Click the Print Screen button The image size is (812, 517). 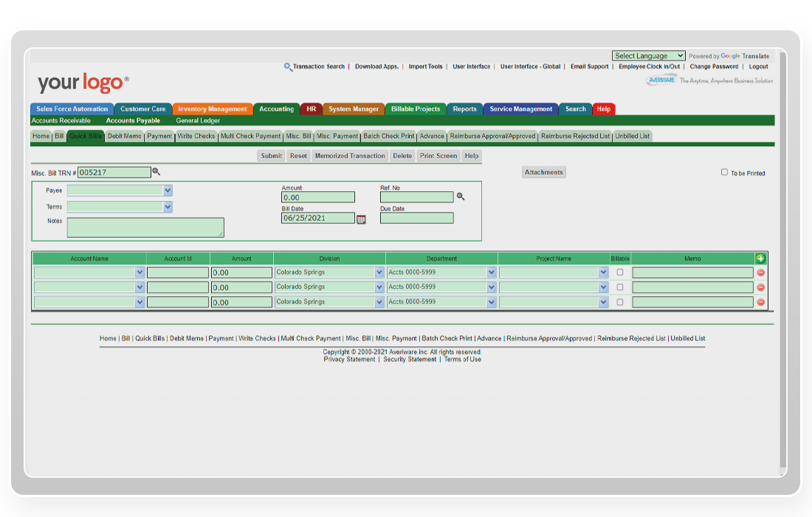pos(438,155)
